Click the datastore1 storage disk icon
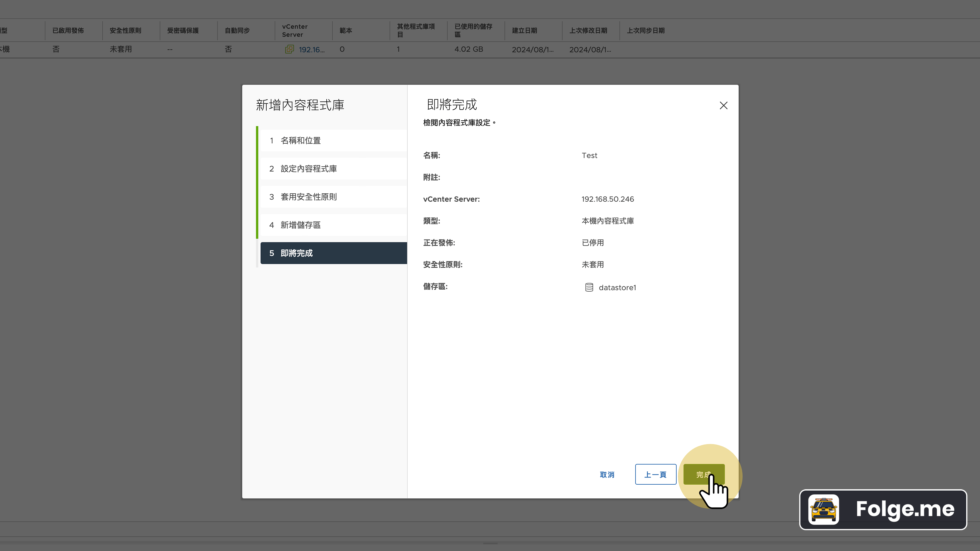This screenshot has height=551, width=980. (x=589, y=287)
